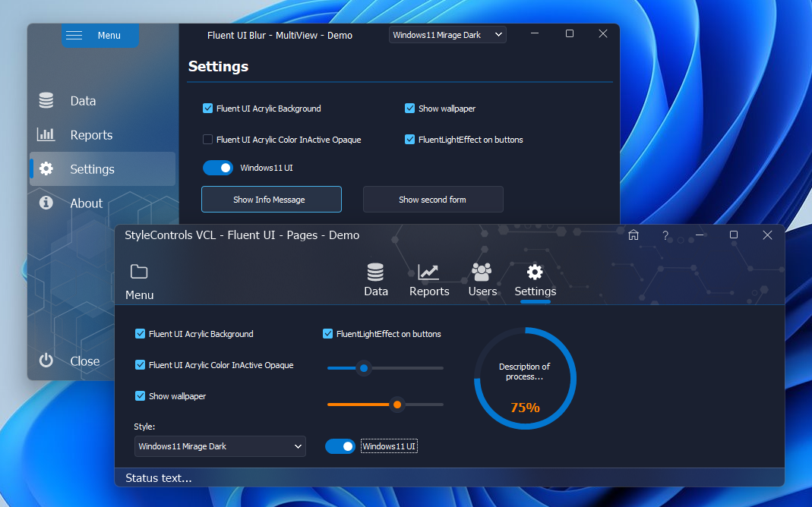This screenshot has width=812, height=507.
Task: Click the hamburger Menu icon in MultiView window
Action: click(x=74, y=35)
